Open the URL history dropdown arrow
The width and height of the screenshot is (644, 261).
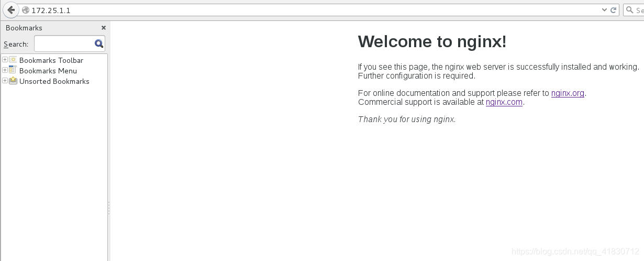pos(605,10)
